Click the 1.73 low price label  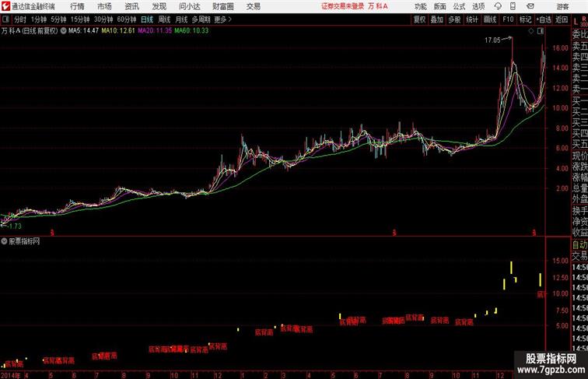click(15, 226)
